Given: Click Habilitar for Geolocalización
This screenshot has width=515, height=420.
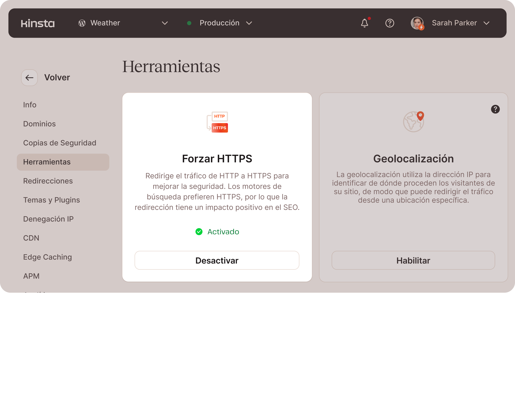Looking at the screenshot, I should (x=413, y=261).
